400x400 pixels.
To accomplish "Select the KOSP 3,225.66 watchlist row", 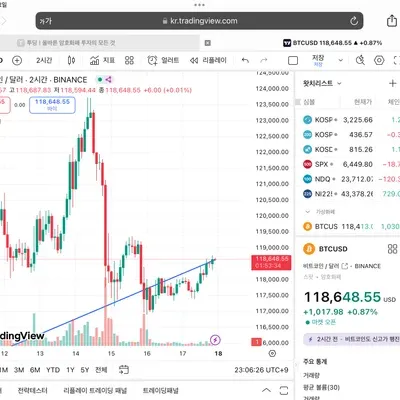I will [x=348, y=120].
